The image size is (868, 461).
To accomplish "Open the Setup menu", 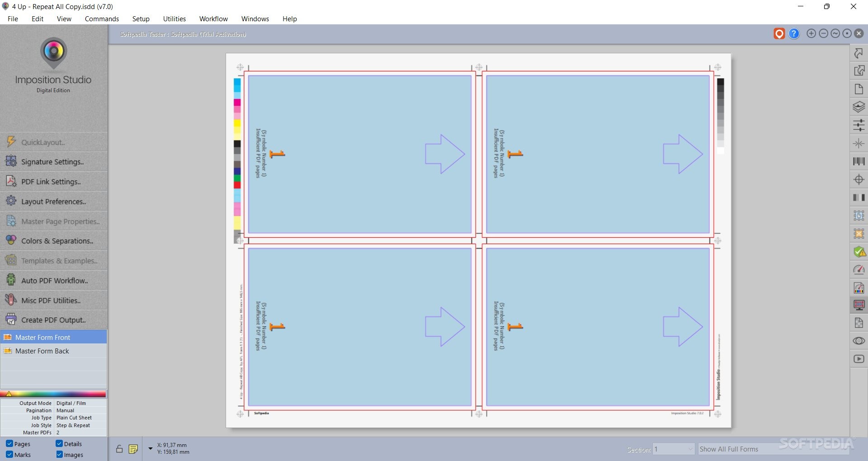I will tap(141, 19).
